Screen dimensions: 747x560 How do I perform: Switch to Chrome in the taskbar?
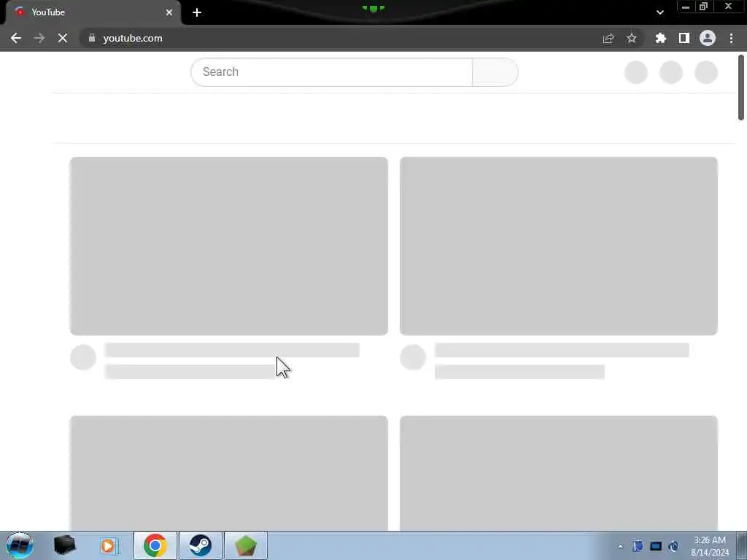point(155,545)
